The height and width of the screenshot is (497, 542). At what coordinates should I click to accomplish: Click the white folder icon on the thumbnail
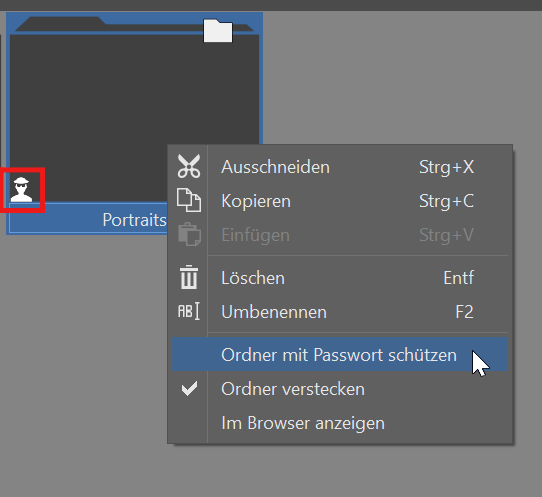point(218,31)
